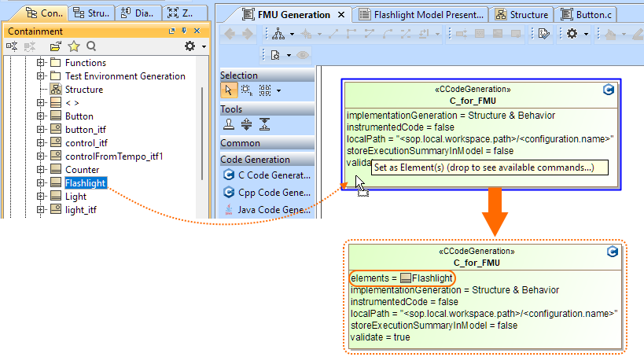Switch to the Containment tab

tap(43, 13)
